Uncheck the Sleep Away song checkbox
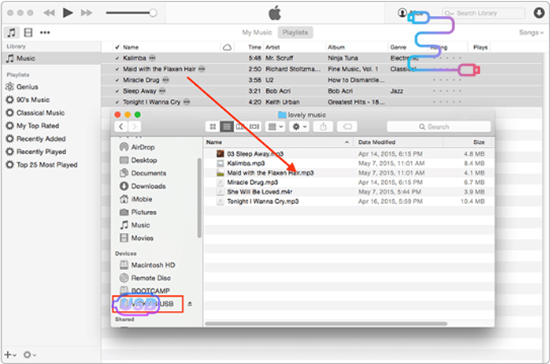 pyautogui.click(x=117, y=91)
